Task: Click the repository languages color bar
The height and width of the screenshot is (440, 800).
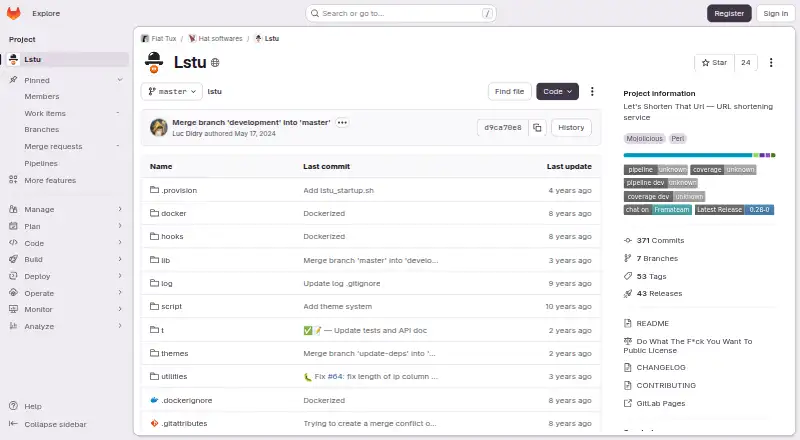Action: pyautogui.click(x=699, y=155)
